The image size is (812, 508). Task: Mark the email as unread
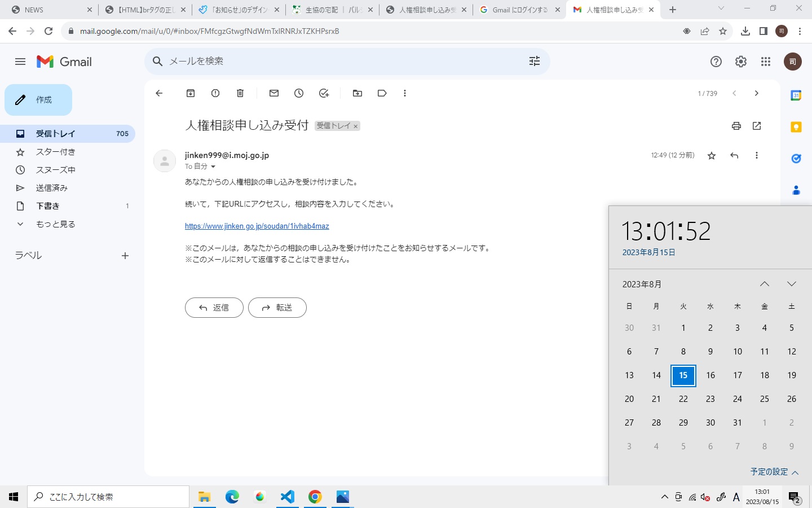(274, 93)
